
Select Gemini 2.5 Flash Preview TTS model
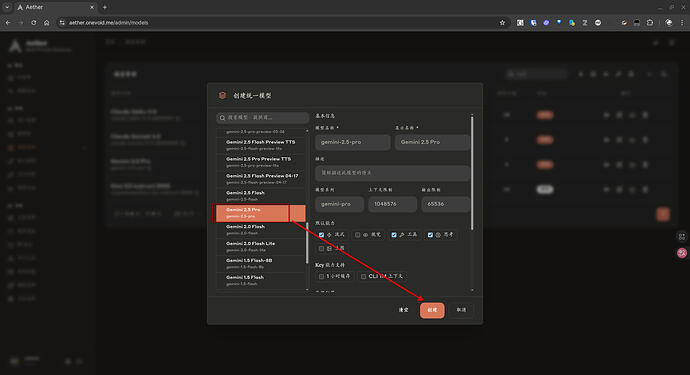(261, 145)
